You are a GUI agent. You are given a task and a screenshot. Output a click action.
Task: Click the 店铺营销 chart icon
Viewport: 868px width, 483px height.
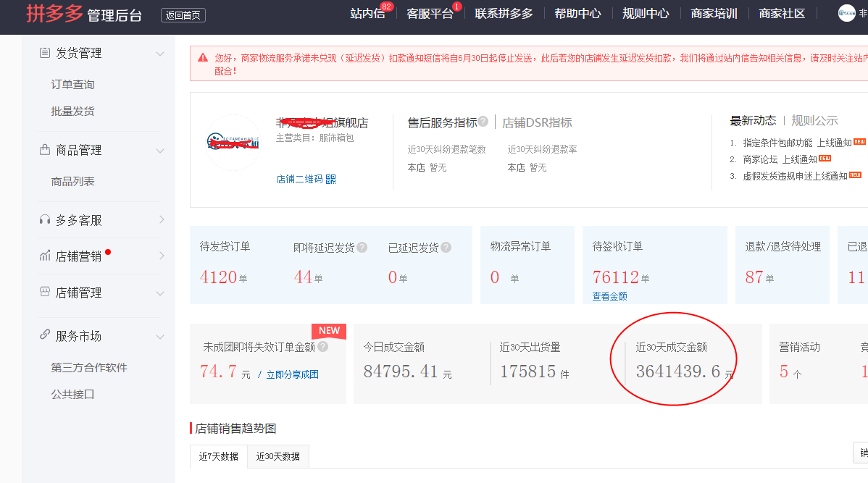pos(45,256)
